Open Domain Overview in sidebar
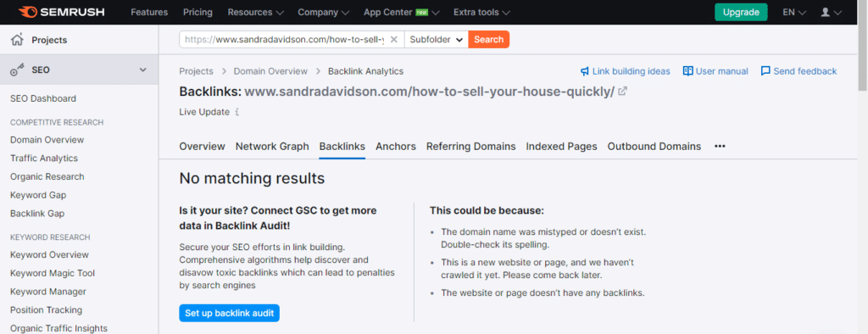The image size is (868, 334). pos(47,140)
